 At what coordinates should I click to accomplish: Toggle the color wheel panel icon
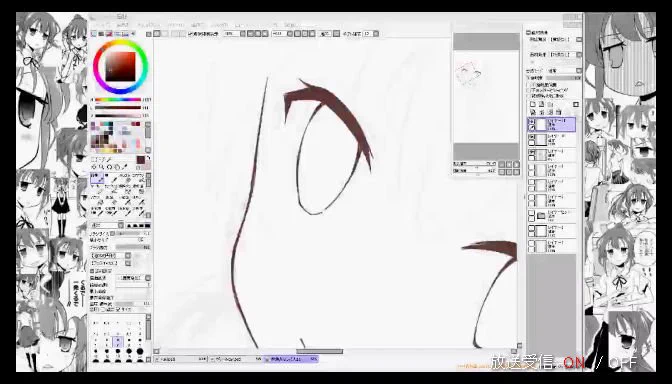94,34
